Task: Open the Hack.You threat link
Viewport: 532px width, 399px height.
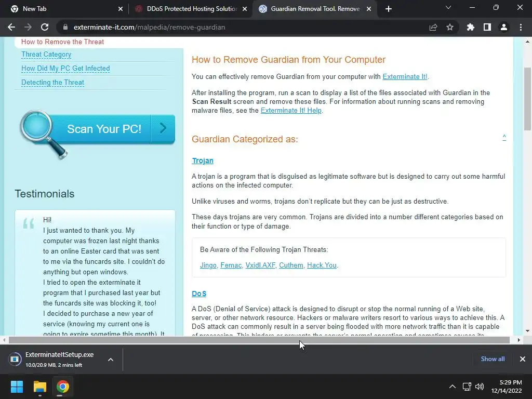Action: (322, 265)
